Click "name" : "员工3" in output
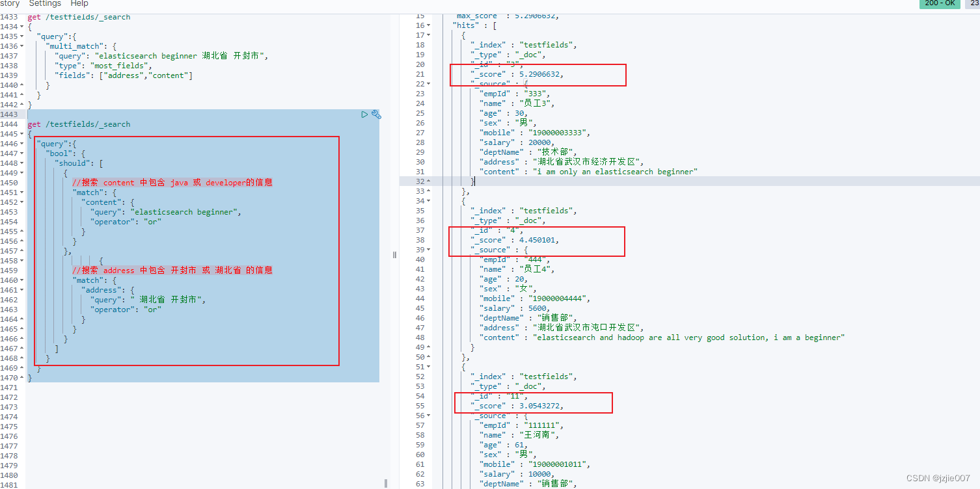 (x=517, y=103)
